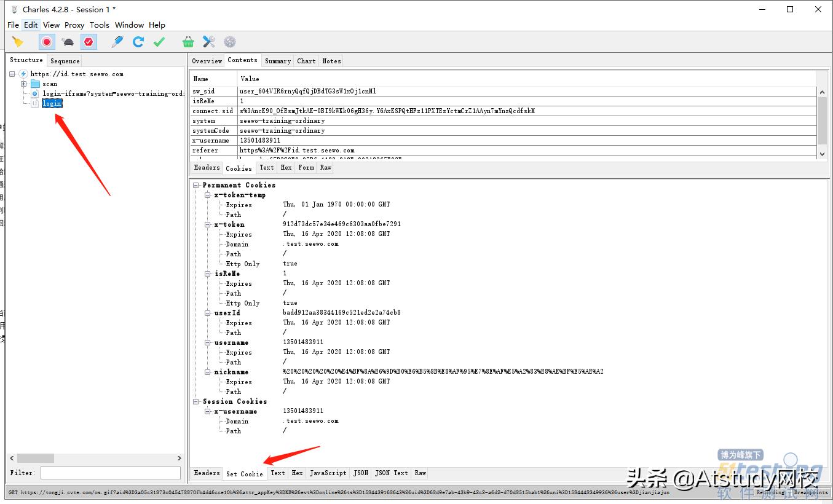Open Settings via the gear icon

(x=230, y=42)
